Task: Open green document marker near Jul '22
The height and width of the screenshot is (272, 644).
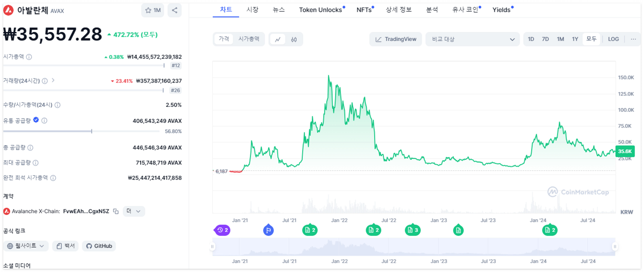Action: [x=374, y=230]
